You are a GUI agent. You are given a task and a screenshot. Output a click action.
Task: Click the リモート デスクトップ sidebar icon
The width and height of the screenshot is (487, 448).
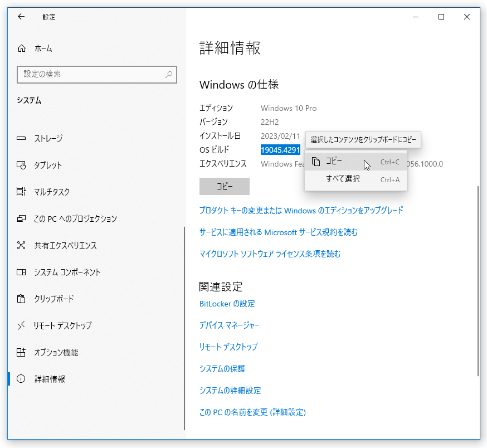coord(21,325)
